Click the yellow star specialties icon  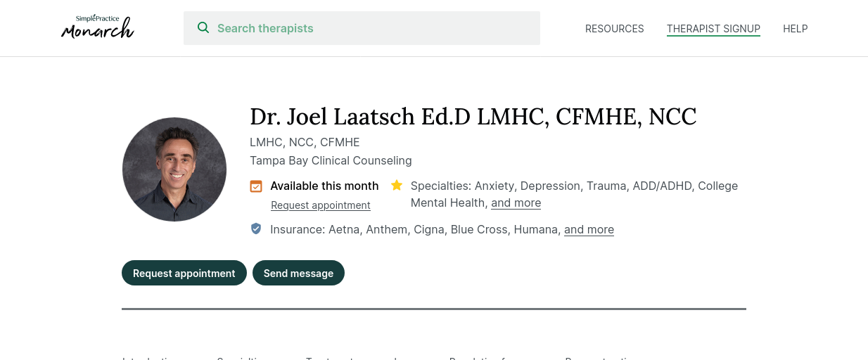pyautogui.click(x=397, y=186)
